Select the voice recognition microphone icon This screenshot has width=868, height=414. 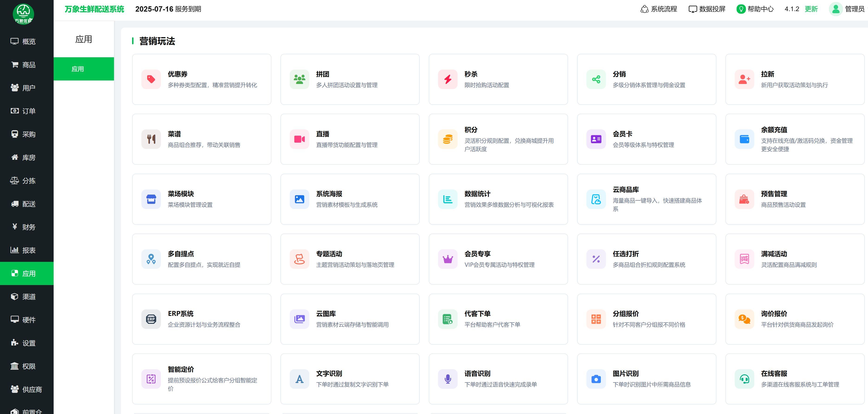click(448, 379)
